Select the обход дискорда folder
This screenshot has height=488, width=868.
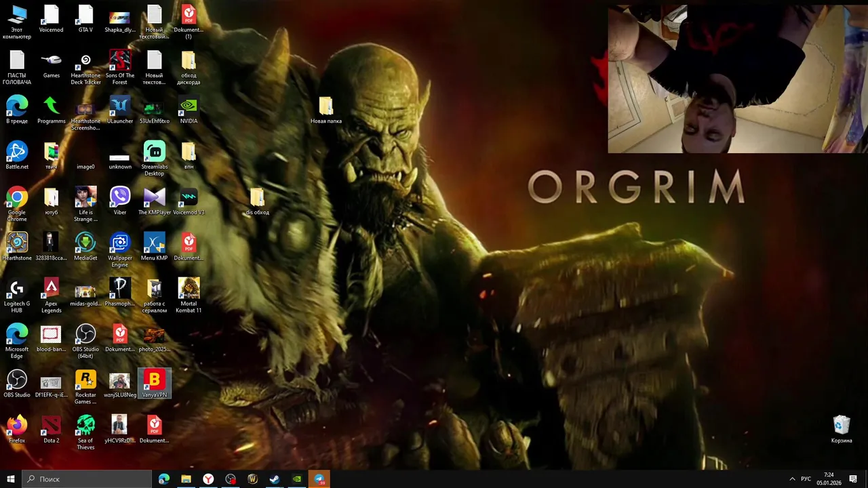pyautogui.click(x=189, y=67)
